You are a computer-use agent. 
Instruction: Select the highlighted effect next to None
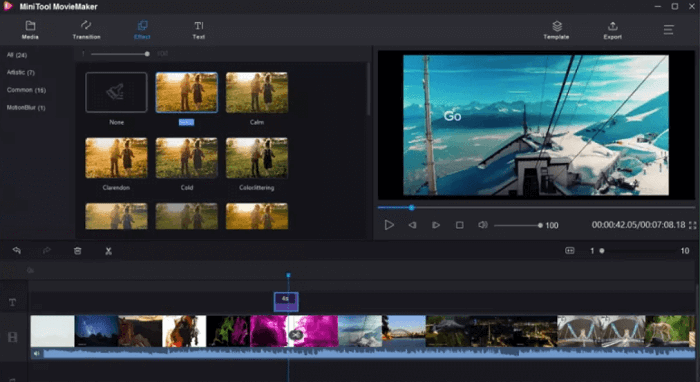[187, 92]
